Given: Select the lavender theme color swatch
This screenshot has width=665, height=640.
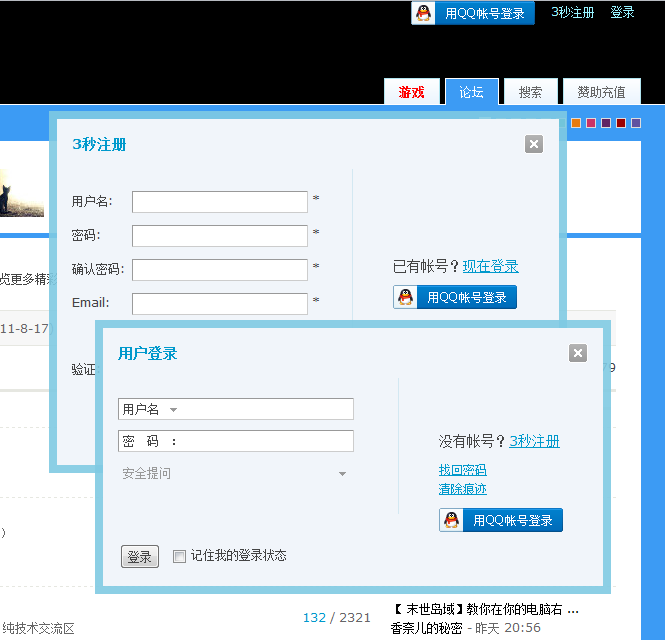Looking at the screenshot, I should pyautogui.click(x=636, y=123).
